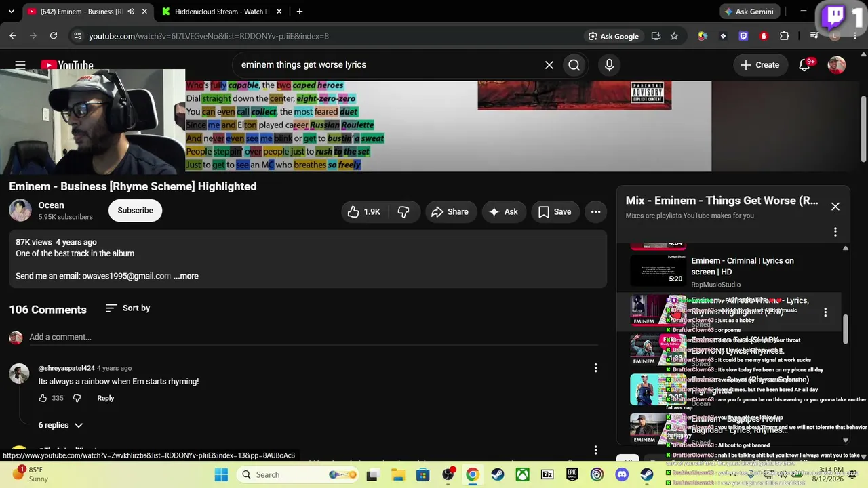The height and width of the screenshot is (488, 868).
Task: View site information in address bar
Action: 77,36
